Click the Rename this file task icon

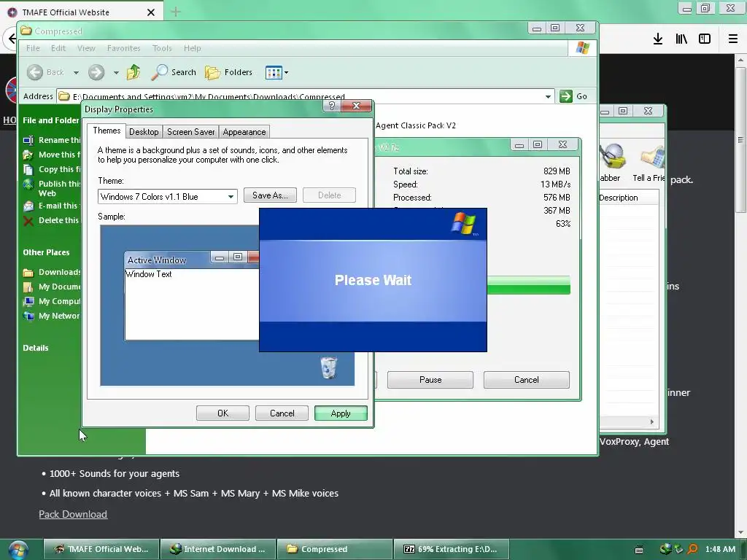coord(28,140)
